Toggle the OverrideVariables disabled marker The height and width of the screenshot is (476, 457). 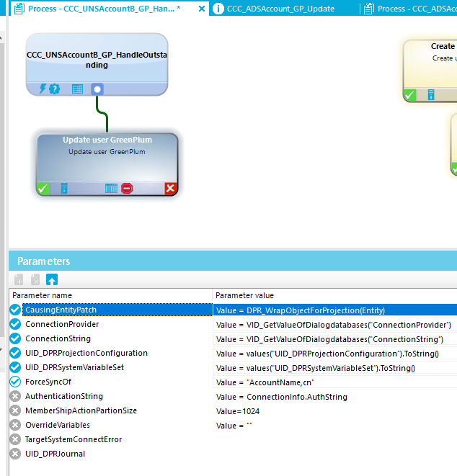15,425
